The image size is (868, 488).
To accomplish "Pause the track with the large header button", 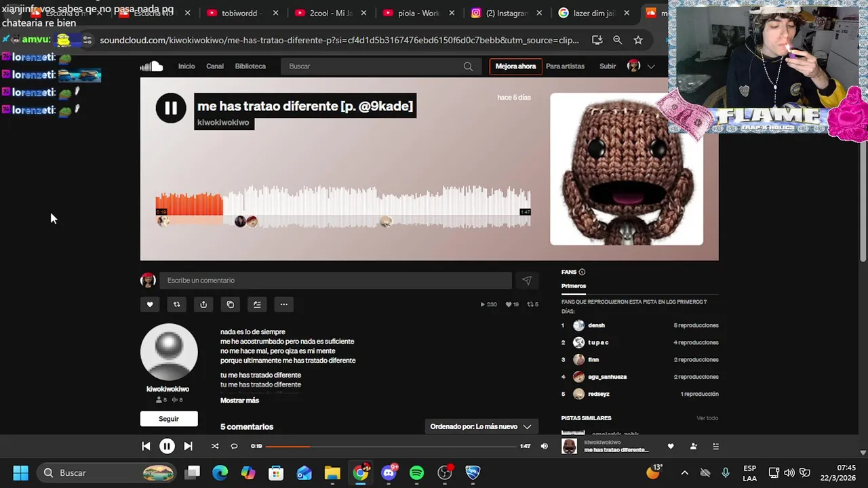I will tap(171, 108).
